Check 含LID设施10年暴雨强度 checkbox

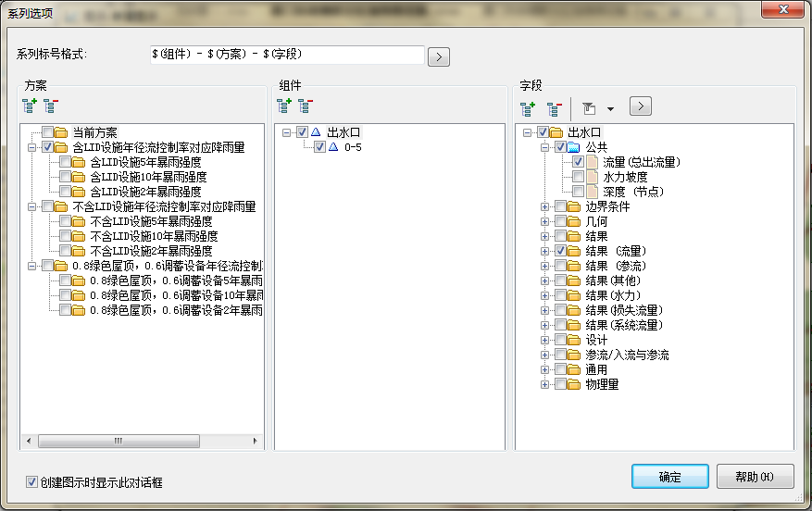(65, 177)
